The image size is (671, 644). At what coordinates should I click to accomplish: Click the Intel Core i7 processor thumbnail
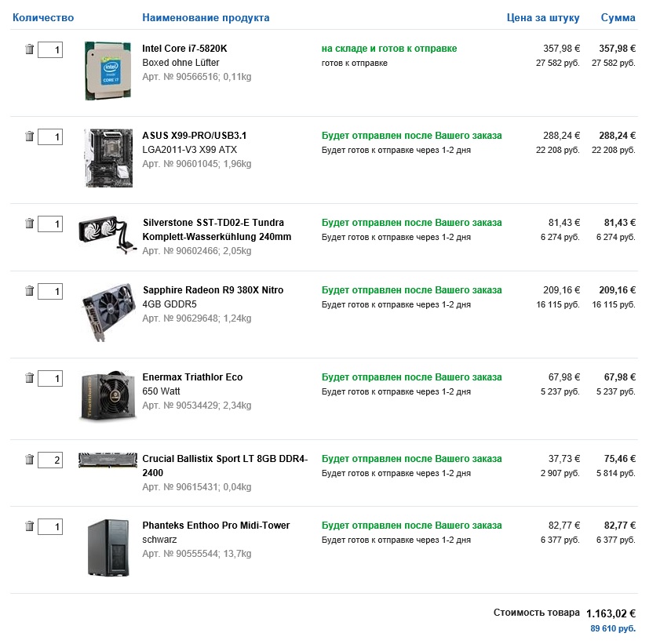(x=108, y=71)
